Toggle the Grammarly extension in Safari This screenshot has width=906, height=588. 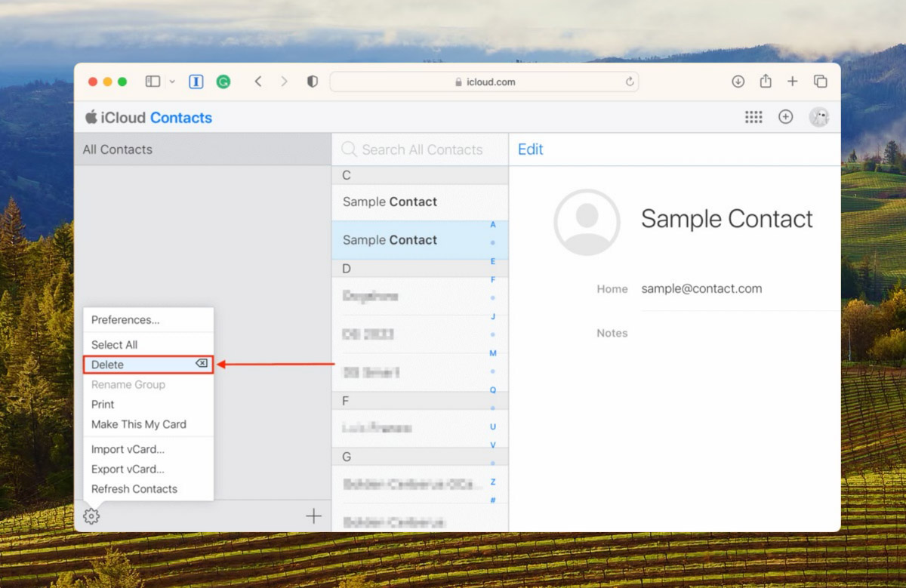pyautogui.click(x=223, y=81)
